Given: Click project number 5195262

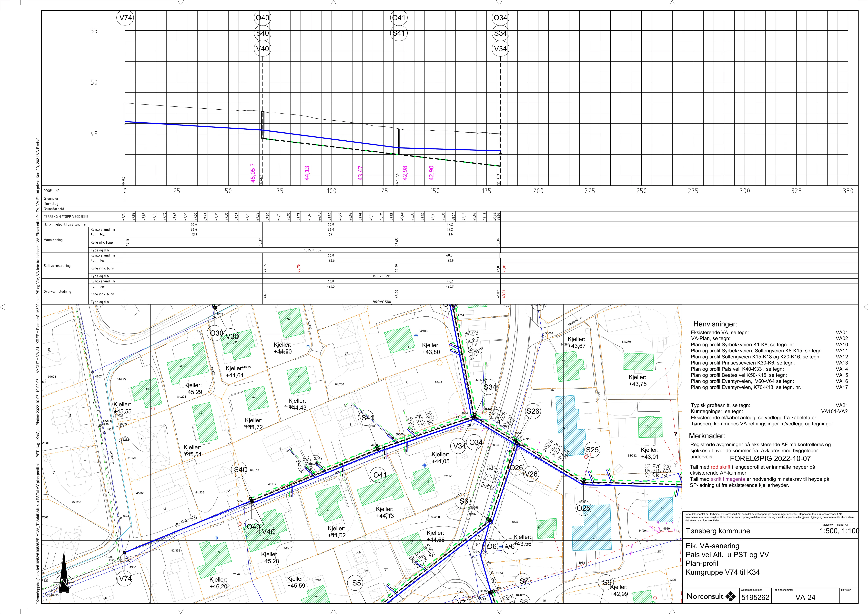Looking at the screenshot, I should point(755,598).
